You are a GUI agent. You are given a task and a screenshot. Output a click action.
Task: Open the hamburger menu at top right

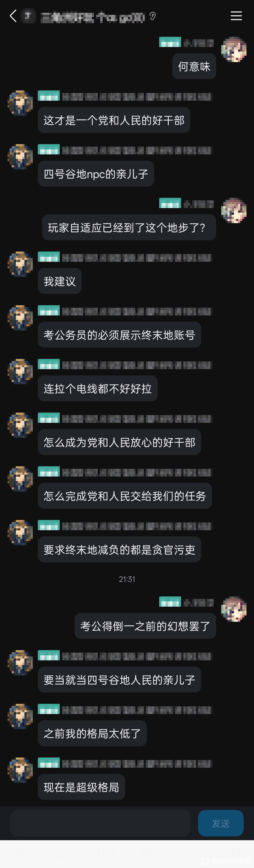click(236, 16)
